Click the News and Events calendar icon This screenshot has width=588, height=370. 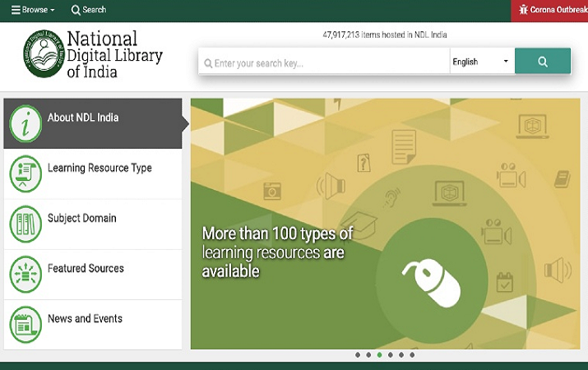tap(25, 324)
